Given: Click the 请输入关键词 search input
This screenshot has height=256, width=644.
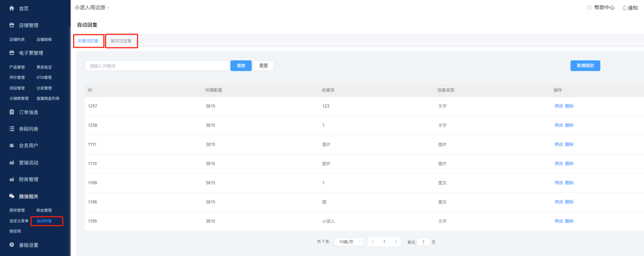Looking at the screenshot, I should pyautogui.click(x=157, y=66).
